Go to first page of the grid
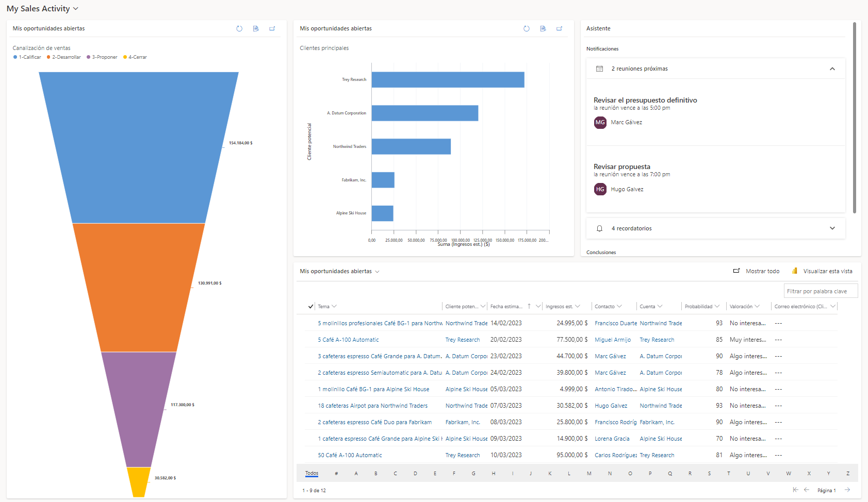This screenshot has height=502, width=868. tap(795, 490)
